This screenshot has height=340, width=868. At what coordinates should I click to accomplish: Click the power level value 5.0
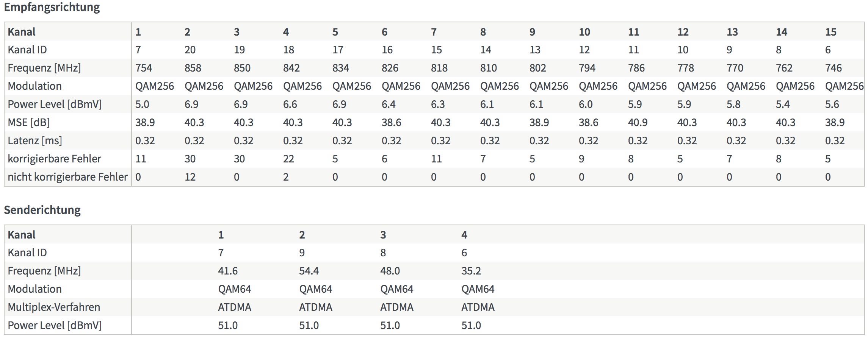point(142,104)
